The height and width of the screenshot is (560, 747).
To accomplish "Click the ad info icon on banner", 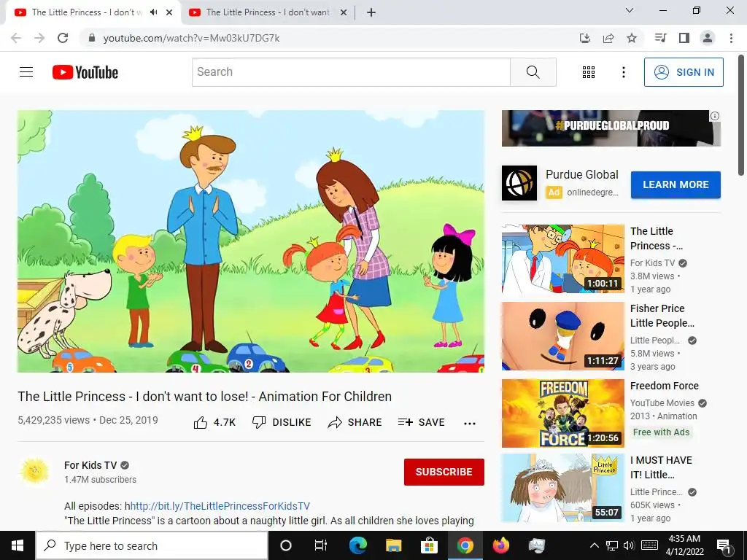I will click(x=715, y=116).
